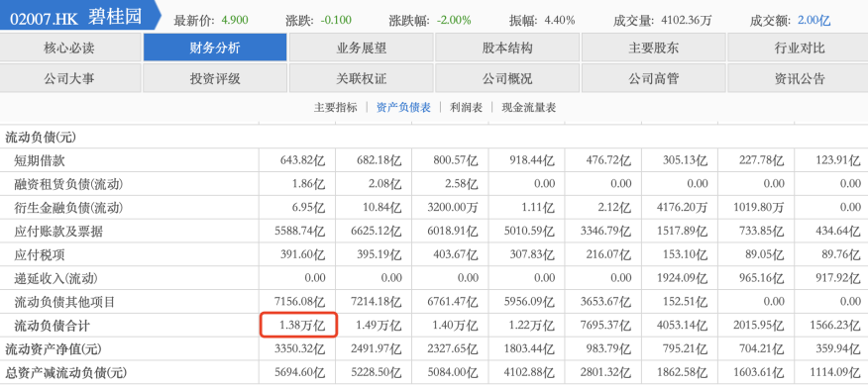Open the 现金流量表 sub-link
The image size is (868, 387).
pos(529,107)
